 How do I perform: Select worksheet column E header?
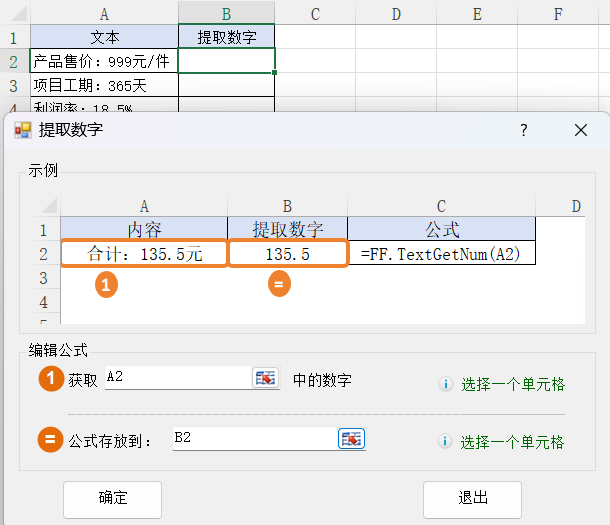point(477,14)
